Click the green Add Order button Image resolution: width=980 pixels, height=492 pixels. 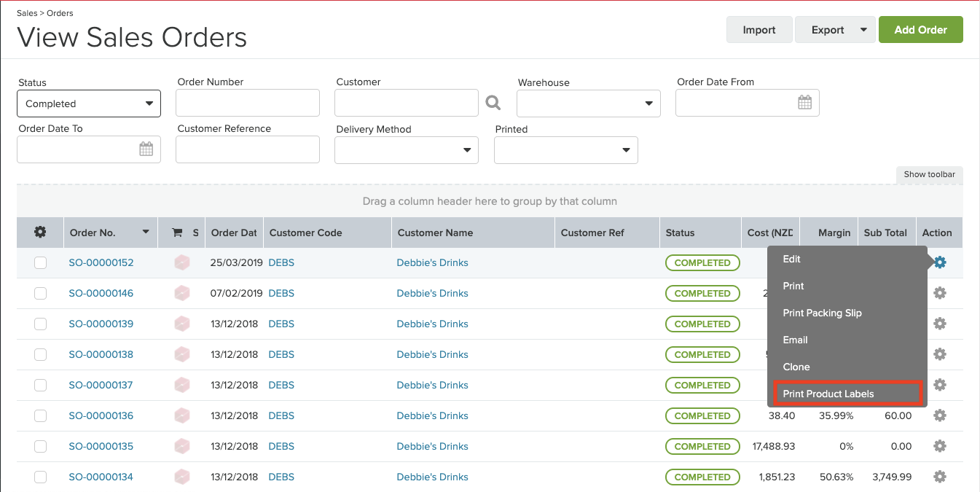point(921,30)
